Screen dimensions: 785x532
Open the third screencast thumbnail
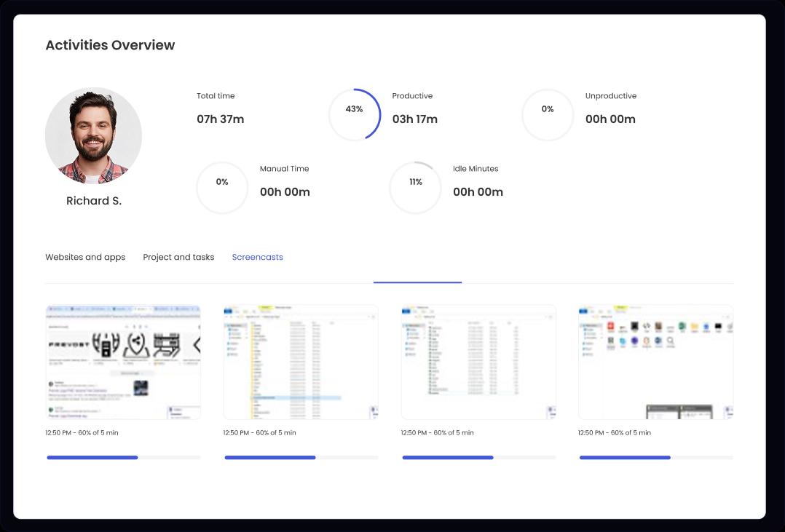click(478, 362)
